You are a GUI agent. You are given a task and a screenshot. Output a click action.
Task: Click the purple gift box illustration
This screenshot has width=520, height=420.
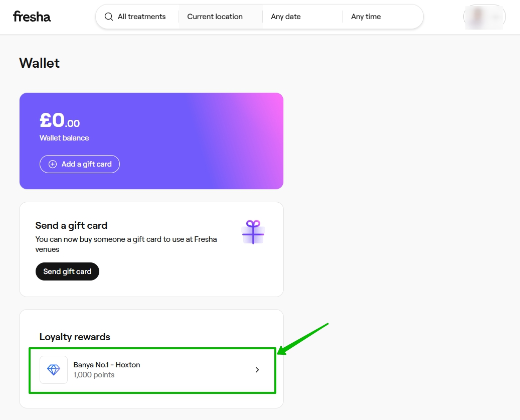pyautogui.click(x=253, y=232)
